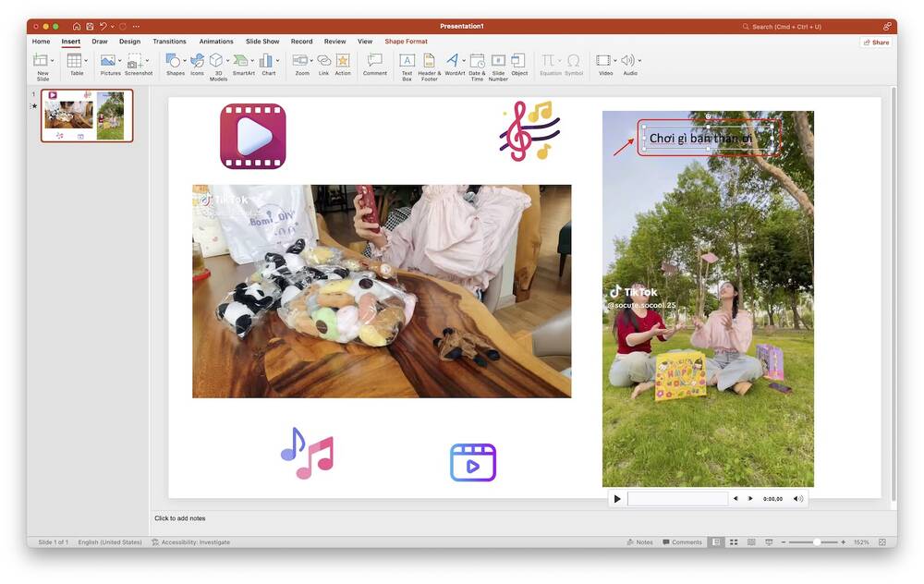This screenshot has width=924, height=584.
Task: Insert a SmartArt graphic
Action: tap(240, 60)
